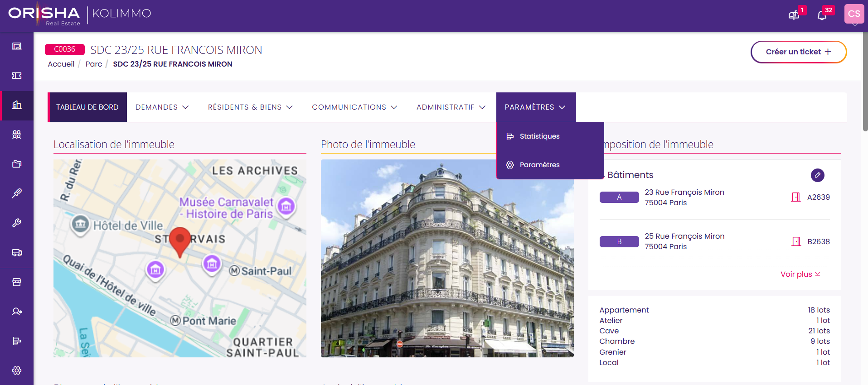Select building badge A
This screenshot has height=385, width=868.
(x=619, y=197)
